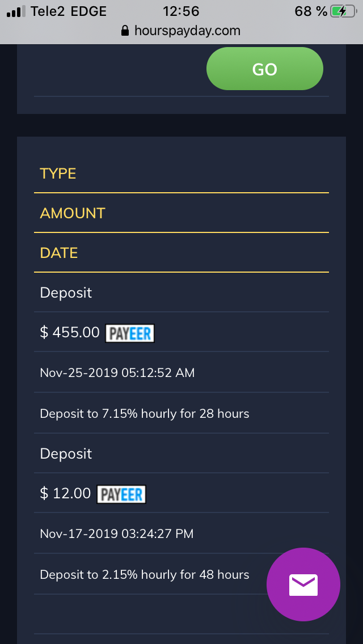This screenshot has width=363, height=644.
Task: Click the 2.15% hourly for 48 hours description
Action: pos(145,574)
